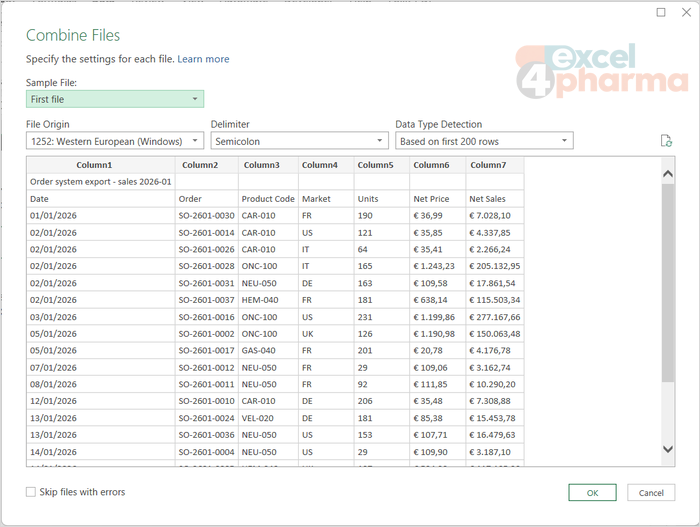
Task: Select the Column6 header
Action: (438, 165)
